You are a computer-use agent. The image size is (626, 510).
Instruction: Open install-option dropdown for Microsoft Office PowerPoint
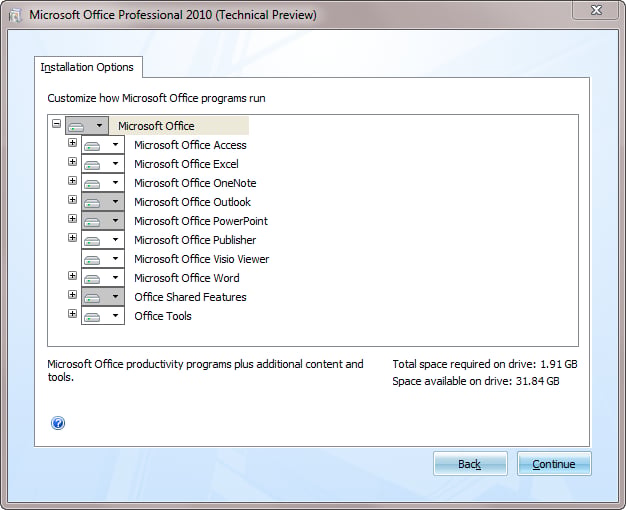tap(103, 220)
